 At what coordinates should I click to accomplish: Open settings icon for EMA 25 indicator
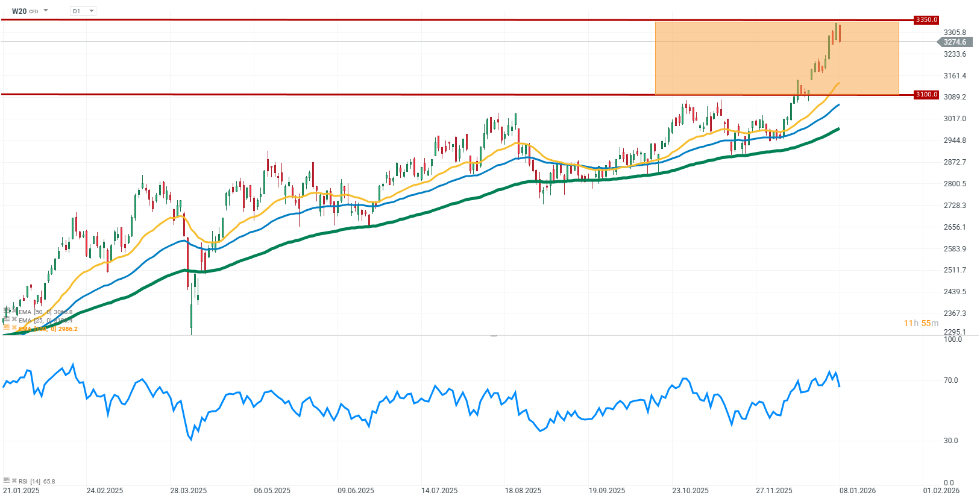coord(7,320)
